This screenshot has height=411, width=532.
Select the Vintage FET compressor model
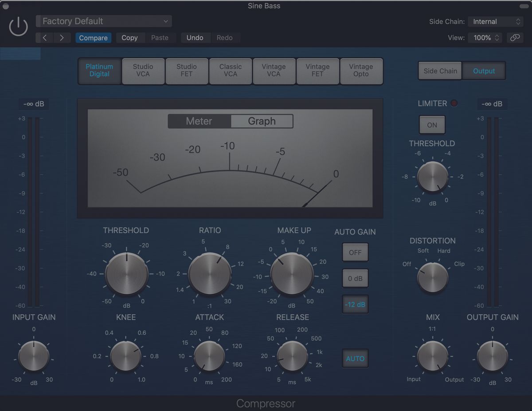click(317, 71)
